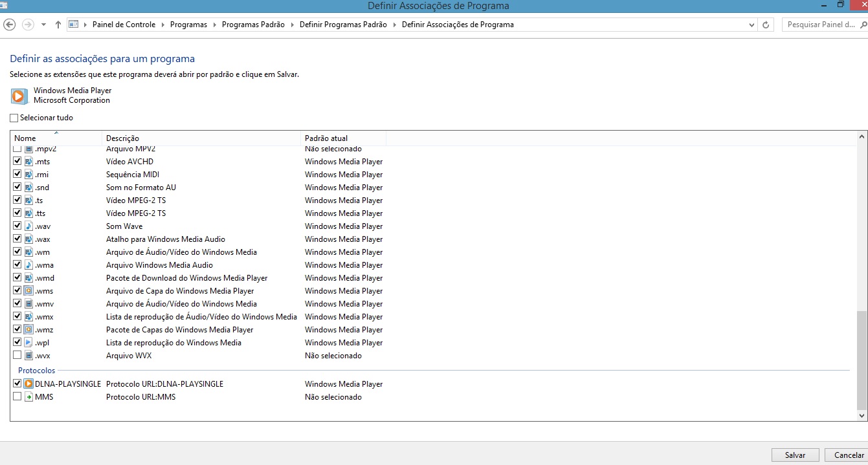The image size is (868, 465).
Task: Click the .wav audio file icon
Action: point(28,226)
